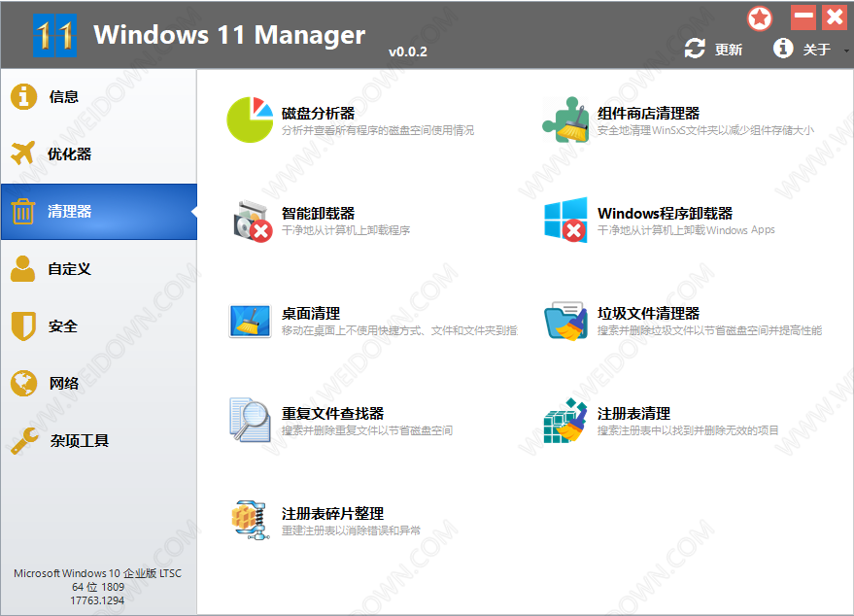The height and width of the screenshot is (616, 854).
Task: Open the Windows程序卸载器 icon
Action: (x=565, y=221)
